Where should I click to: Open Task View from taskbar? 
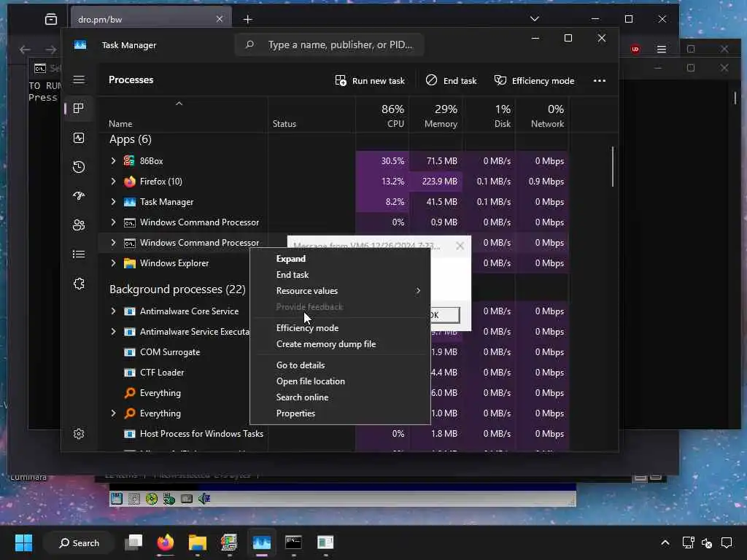133,542
